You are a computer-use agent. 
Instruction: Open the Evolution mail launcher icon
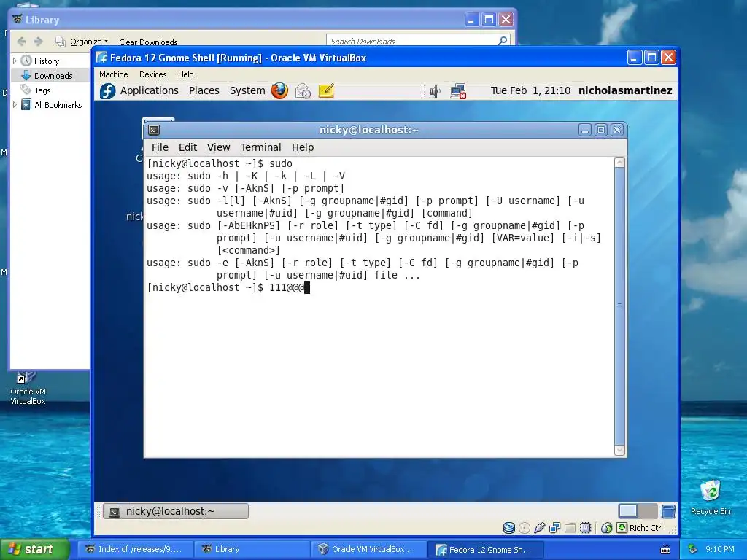tap(303, 90)
